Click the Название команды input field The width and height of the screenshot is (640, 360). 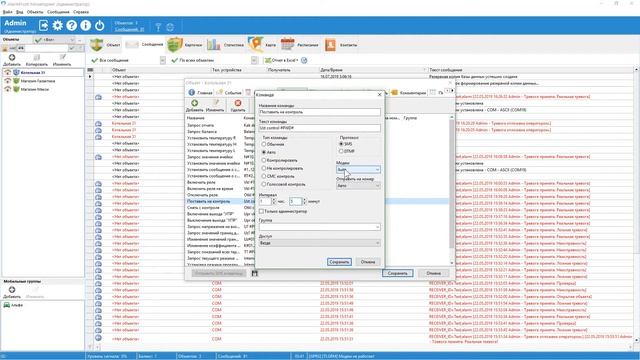(320, 112)
